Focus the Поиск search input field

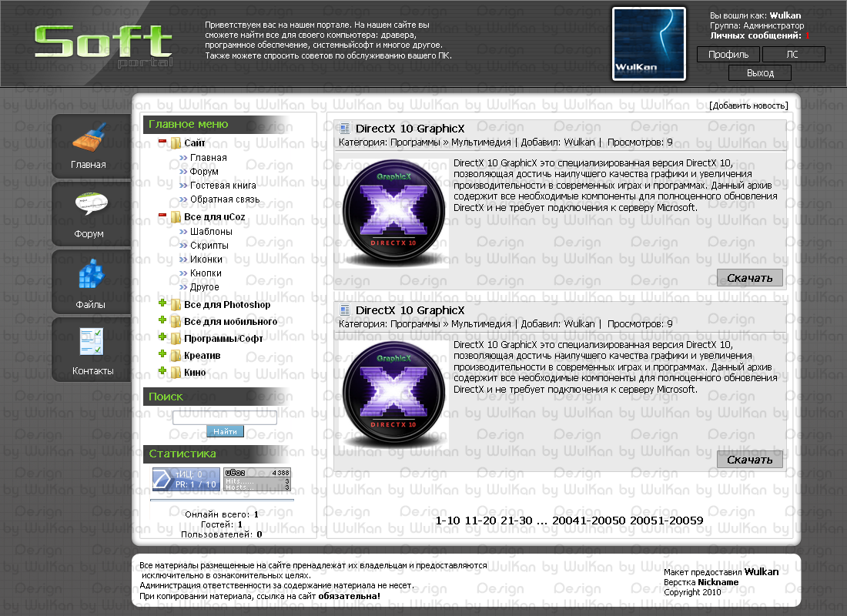click(x=225, y=417)
